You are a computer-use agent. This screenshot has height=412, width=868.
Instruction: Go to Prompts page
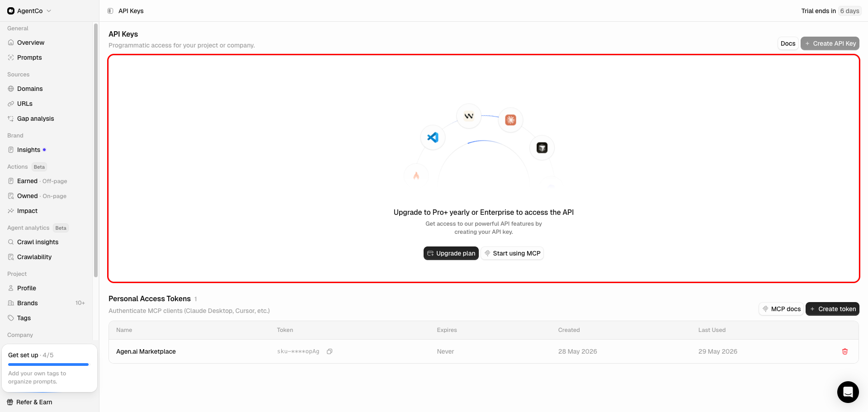[29, 57]
